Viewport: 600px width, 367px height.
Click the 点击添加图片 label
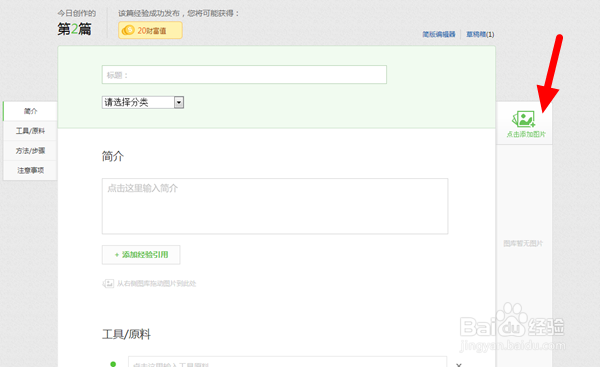click(526, 134)
